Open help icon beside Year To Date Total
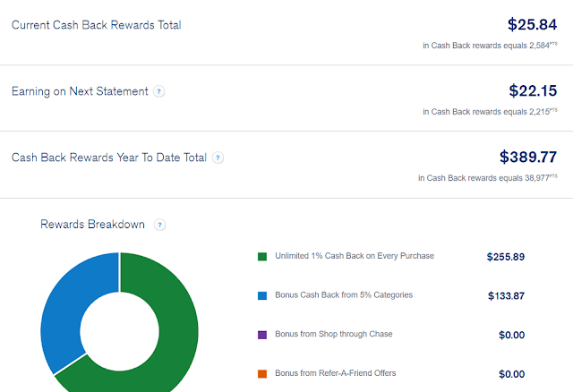The height and width of the screenshot is (392, 573). click(x=218, y=158)
